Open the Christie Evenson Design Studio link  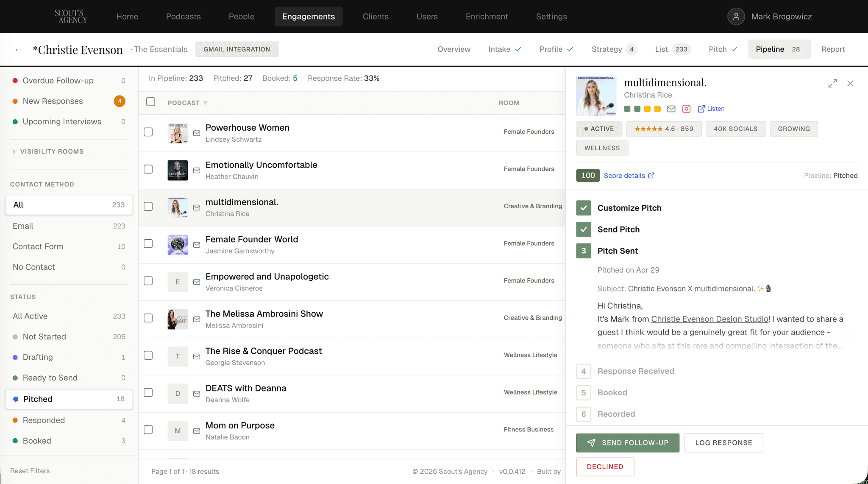pos(710,319)
